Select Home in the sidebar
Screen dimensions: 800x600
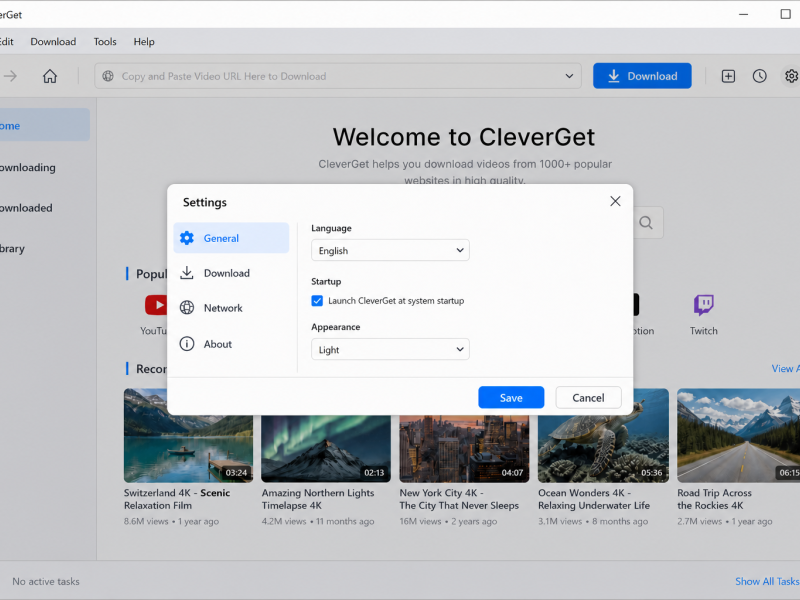pyautogui.click(x=45, y=126)
